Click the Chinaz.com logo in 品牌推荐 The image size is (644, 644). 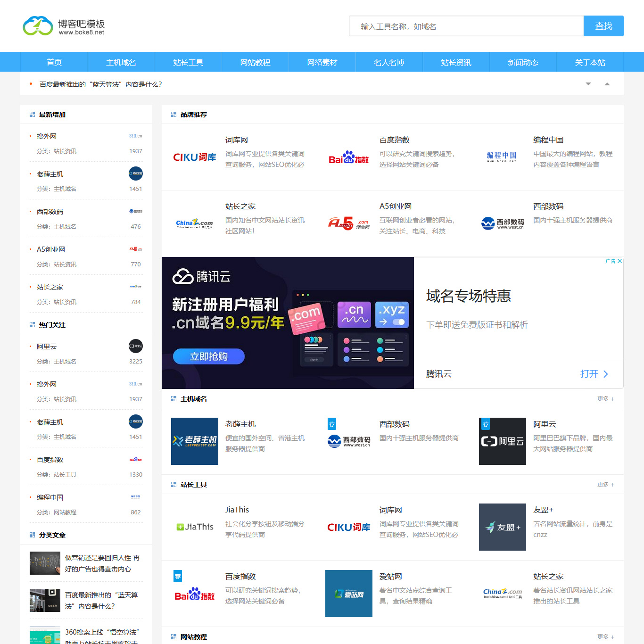195,223
